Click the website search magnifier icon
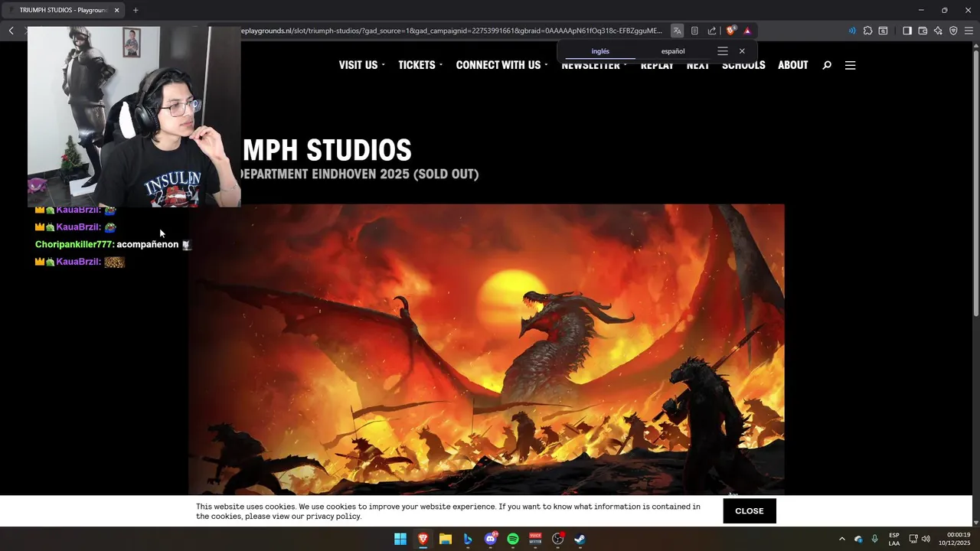This screenshot has width=980, height=551. 827,65
